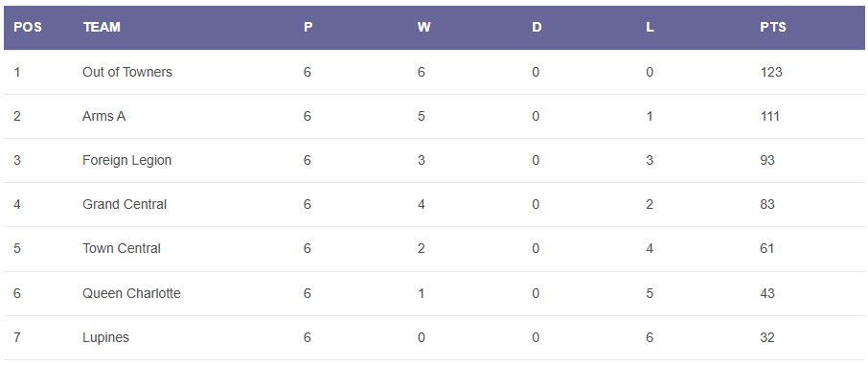
Task: Click the W column header
Action: pos(424,27)
